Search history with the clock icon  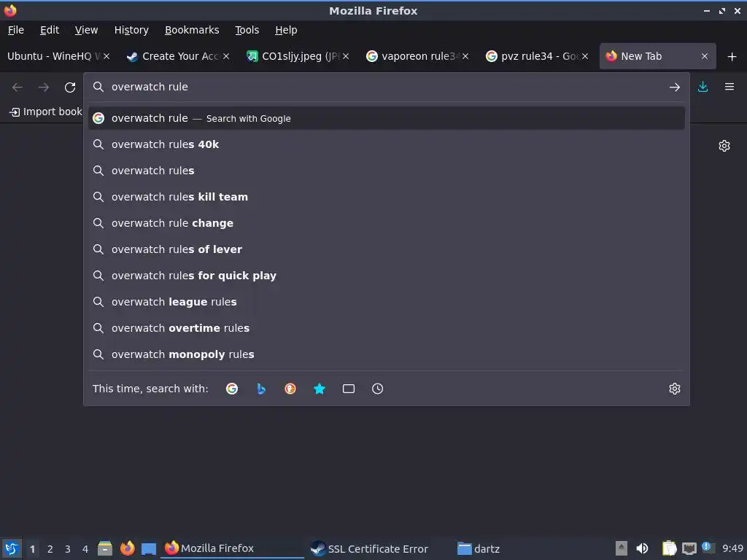tap(377, 389)
